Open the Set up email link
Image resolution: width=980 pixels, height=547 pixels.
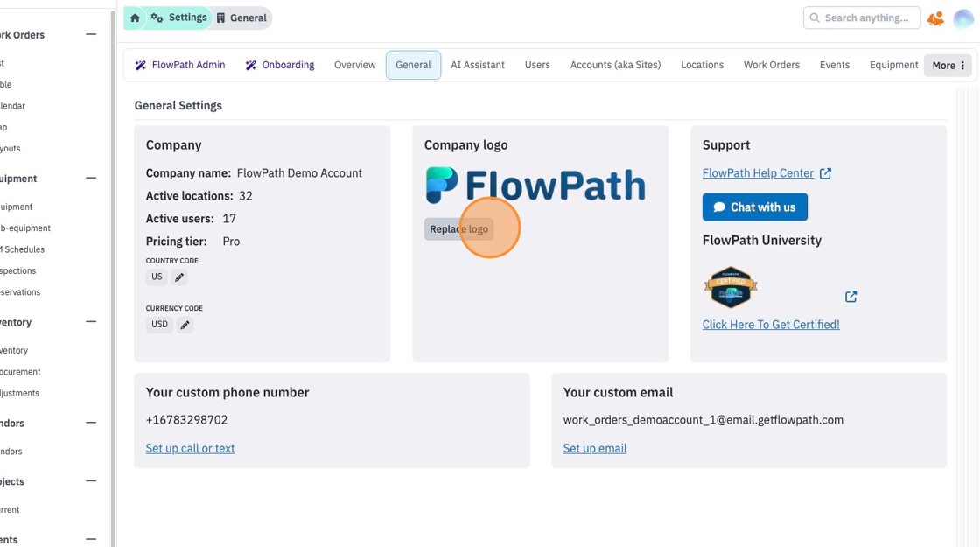point(594,448)
